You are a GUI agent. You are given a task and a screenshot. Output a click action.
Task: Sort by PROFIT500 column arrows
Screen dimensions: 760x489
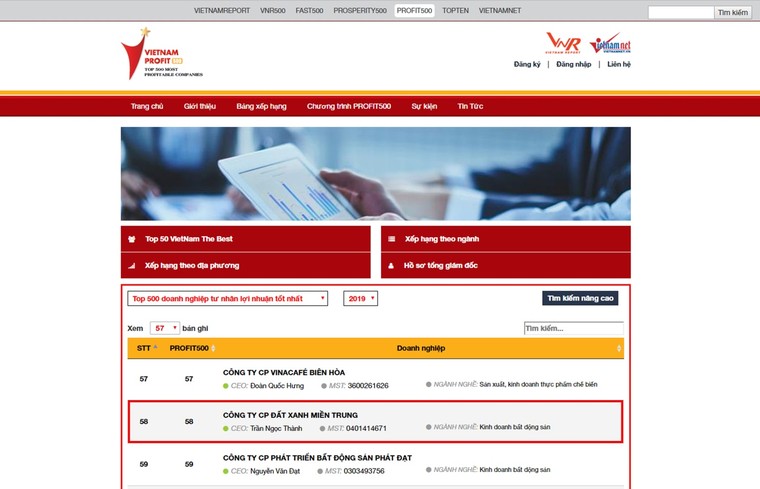pyautogui.click(x=213, y=348)
